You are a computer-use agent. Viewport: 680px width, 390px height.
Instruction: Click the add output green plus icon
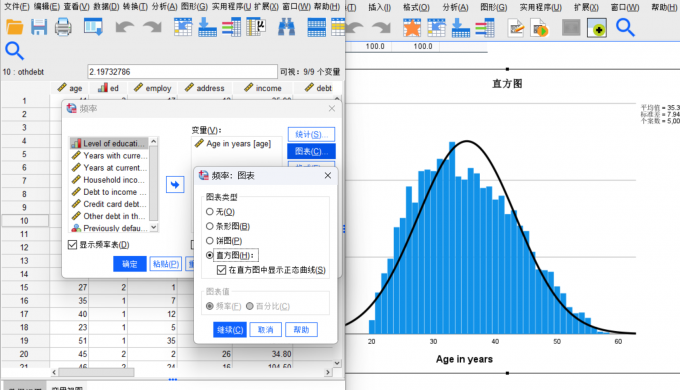pos(597,28)
